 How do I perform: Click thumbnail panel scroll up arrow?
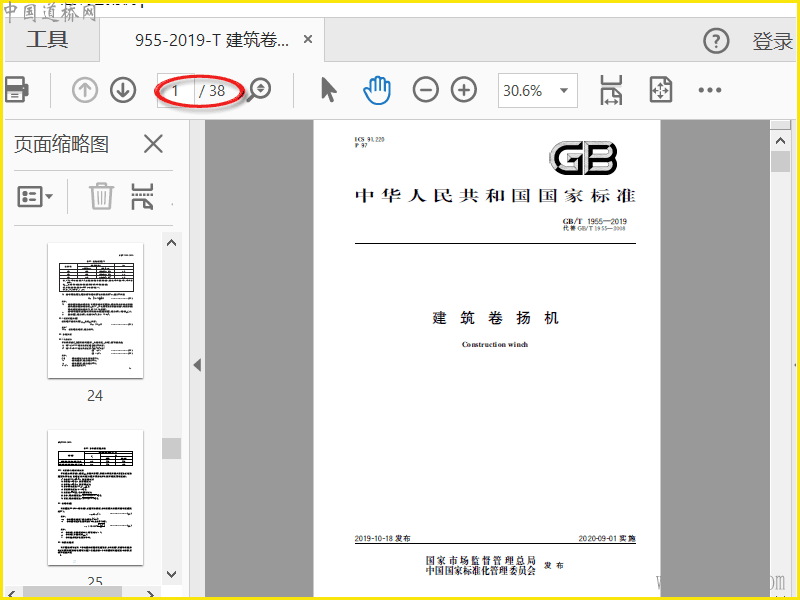pyautogui.click(x=172, y=243)
